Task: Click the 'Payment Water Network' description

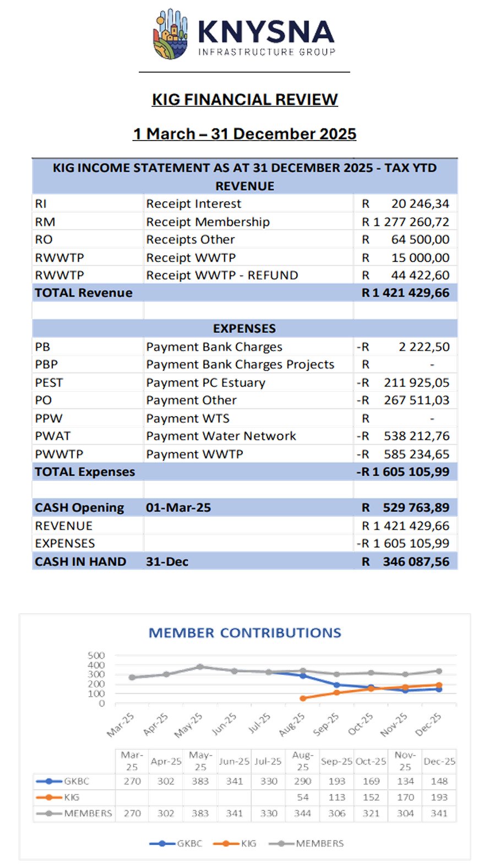Action: pyautogui.click(x=221, y=436)
